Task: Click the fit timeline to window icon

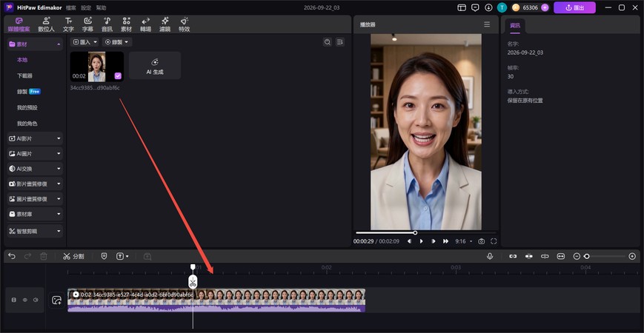Action: pyautogui.click(x=560, y=256)
